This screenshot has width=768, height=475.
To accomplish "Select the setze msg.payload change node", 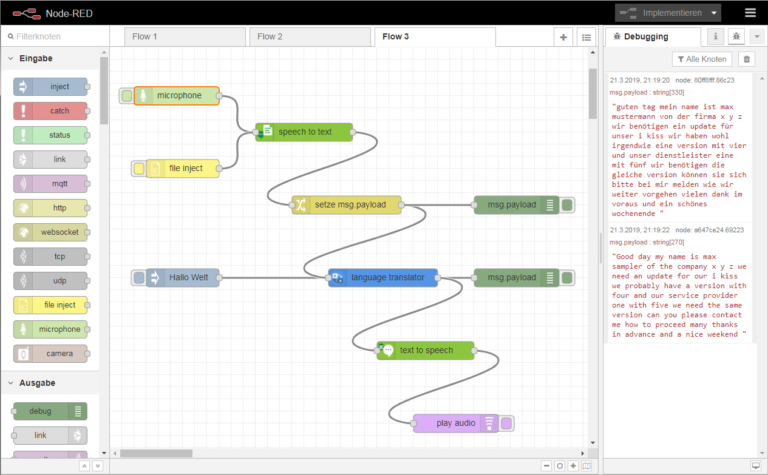I will (347, 205).
